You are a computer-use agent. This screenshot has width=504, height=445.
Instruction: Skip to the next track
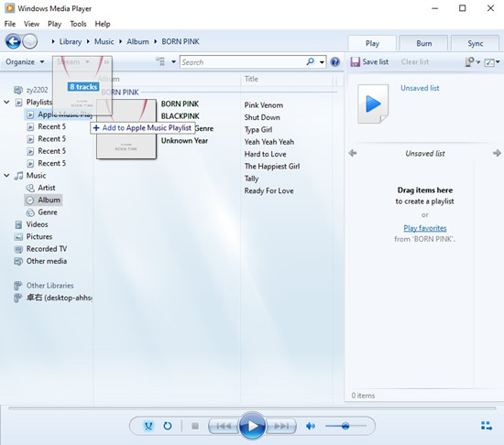[x=281, y=426]
